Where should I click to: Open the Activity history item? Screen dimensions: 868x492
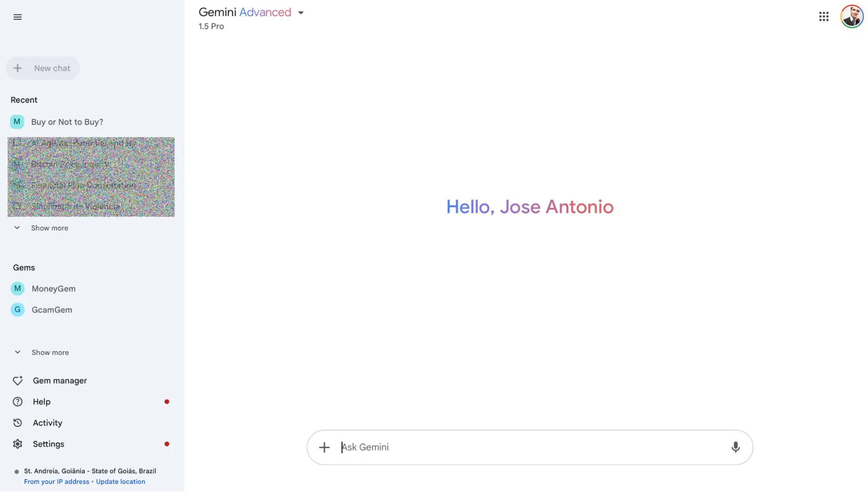pyautogui.click(x=47, y=423)
